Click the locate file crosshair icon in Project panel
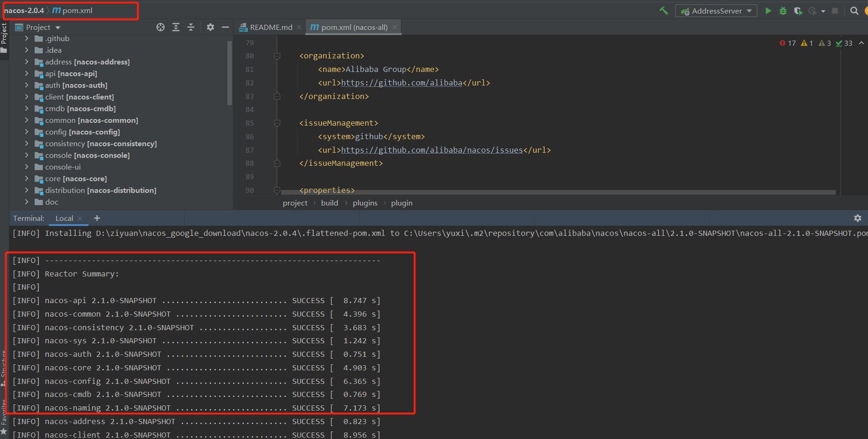Viewport: 868px width, 439px height. (161, 27)
